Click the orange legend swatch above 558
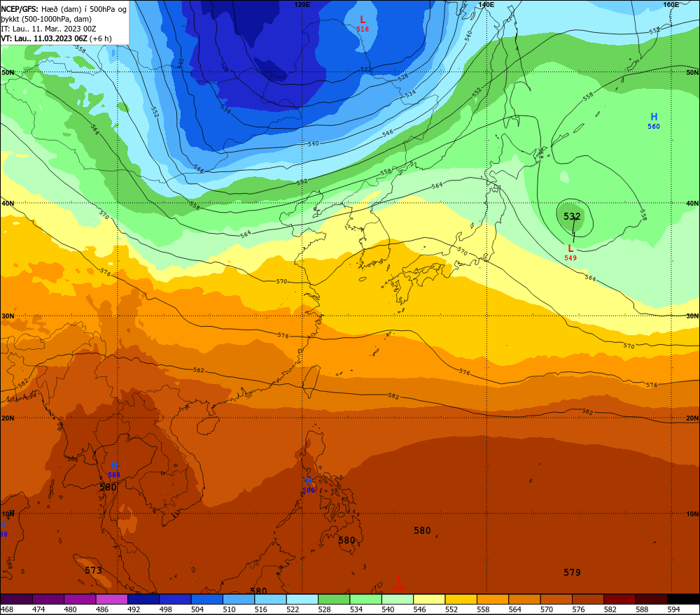 492,599
